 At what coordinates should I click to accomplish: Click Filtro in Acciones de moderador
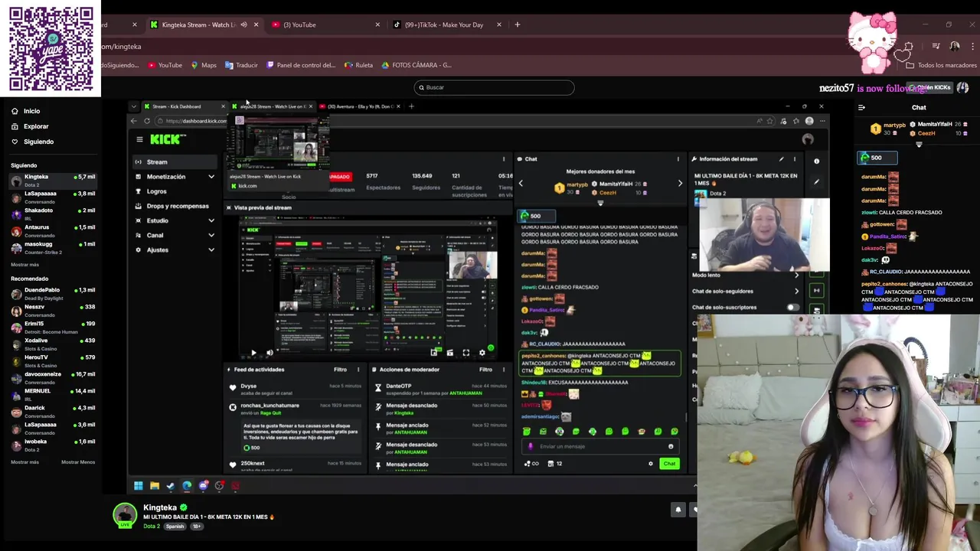(485, 370)
